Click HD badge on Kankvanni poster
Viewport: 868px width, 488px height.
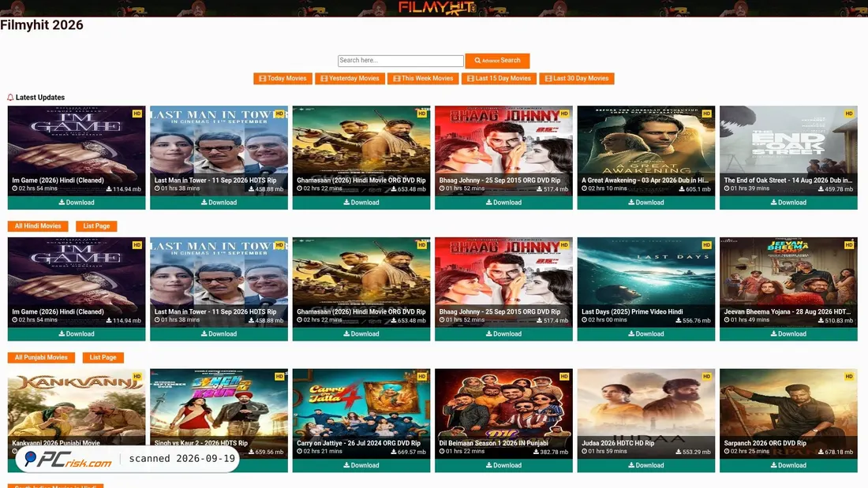[x=137, y=376]
